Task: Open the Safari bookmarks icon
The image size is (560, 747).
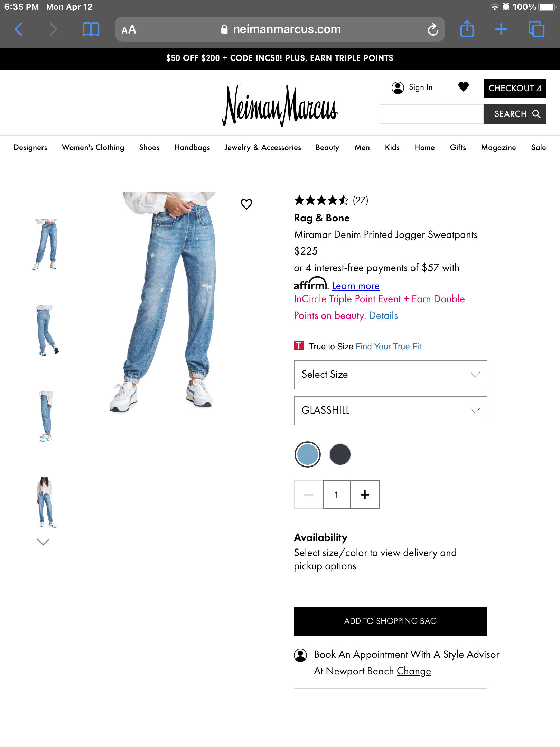Action: point(91,29)
